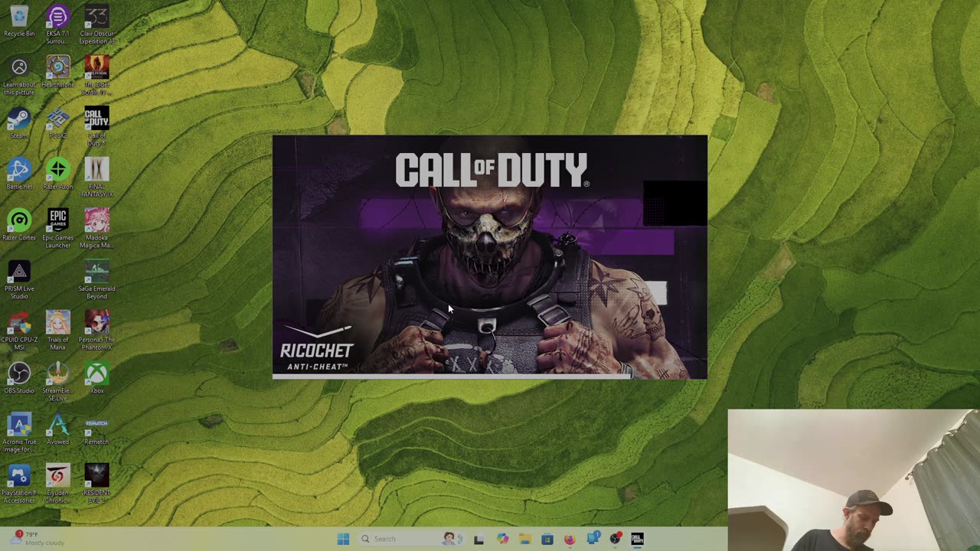Viewport: 980px width, 551px height.
Task: Select the Call of Duty taskbar button
Action: click(x=637, y=539)
